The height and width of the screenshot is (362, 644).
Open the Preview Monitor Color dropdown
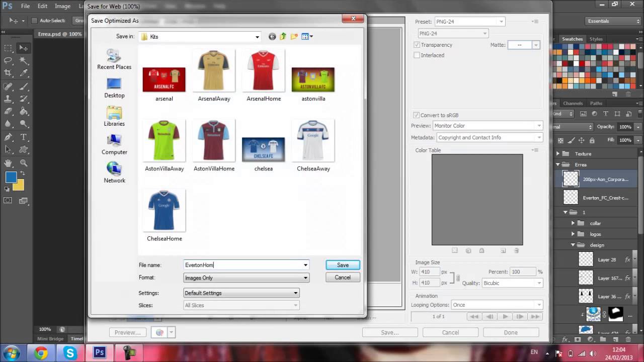488,126
